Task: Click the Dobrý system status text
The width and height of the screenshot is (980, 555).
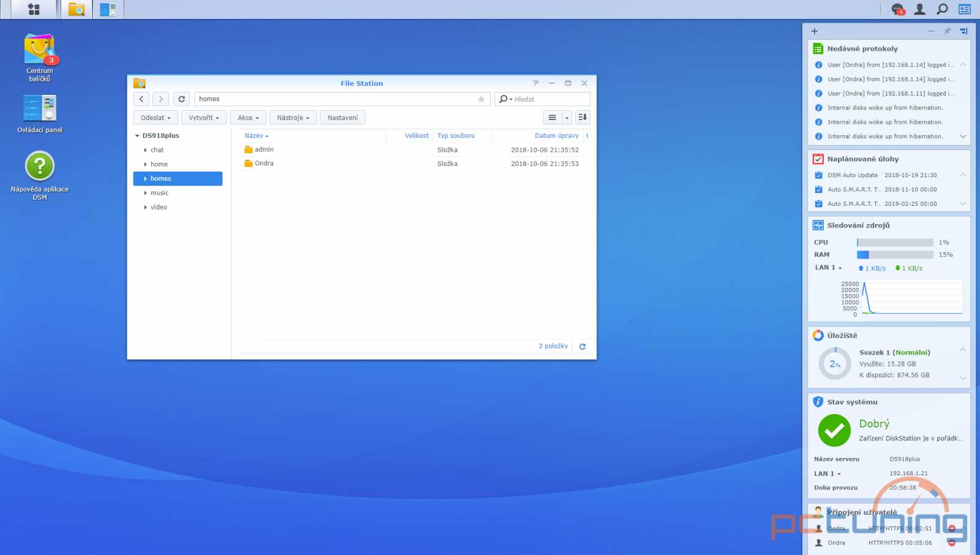Action: pos(874,424)
